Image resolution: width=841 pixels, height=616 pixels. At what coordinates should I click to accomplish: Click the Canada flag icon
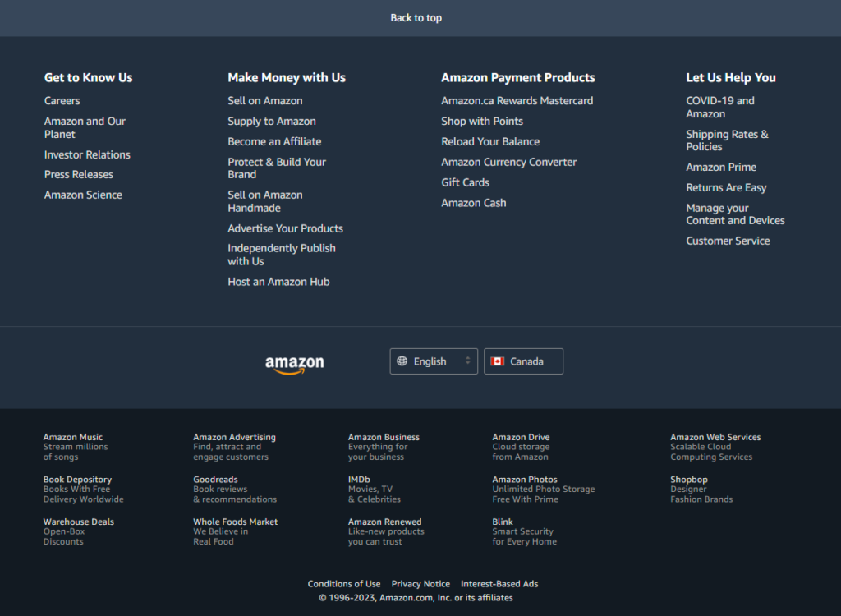(497, 361)
